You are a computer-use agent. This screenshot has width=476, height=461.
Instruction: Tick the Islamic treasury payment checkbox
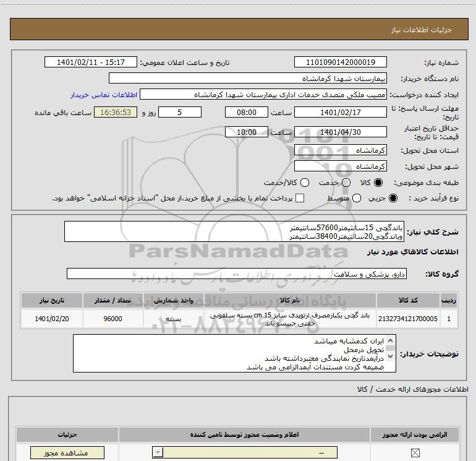point(300,198)
